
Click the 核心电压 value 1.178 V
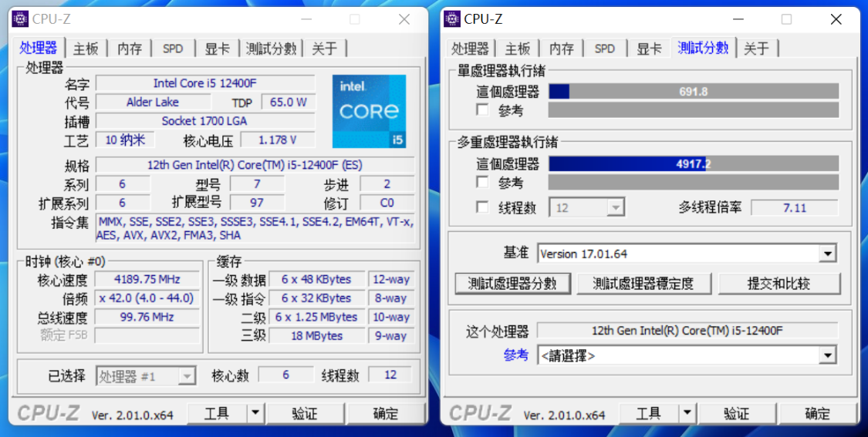[x=277, y=140]
